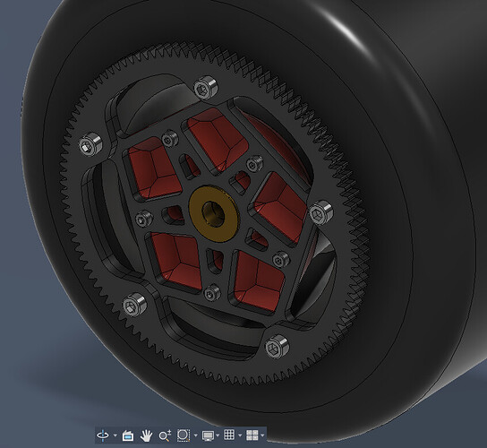Select the rightmost silver bolt on the gear

tap(320, 213)
